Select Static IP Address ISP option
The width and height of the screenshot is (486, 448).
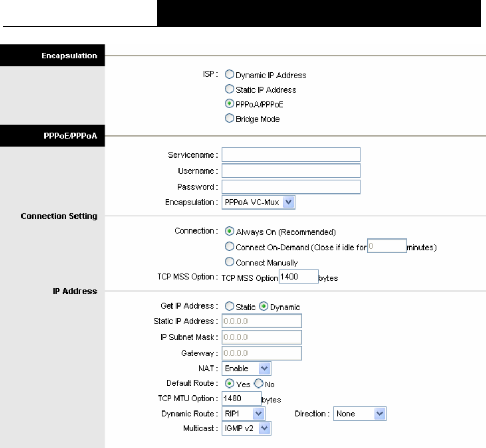click(x=229, y=89)
